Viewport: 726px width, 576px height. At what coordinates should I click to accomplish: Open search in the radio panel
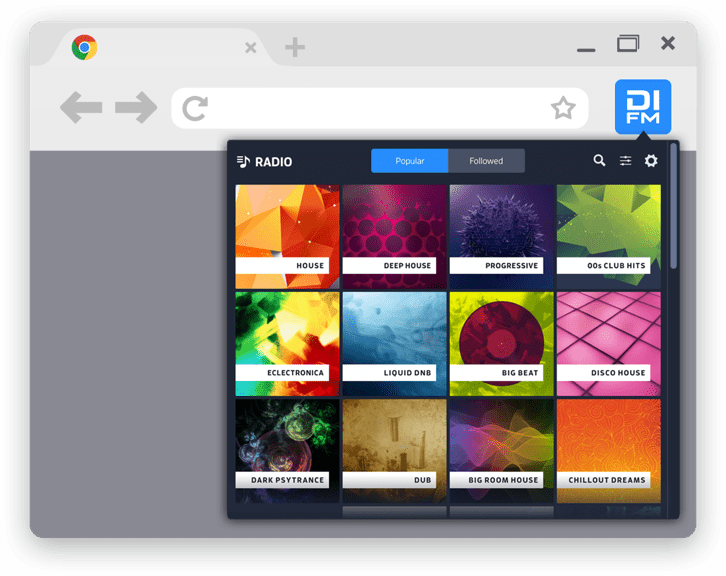pos(599,160)
